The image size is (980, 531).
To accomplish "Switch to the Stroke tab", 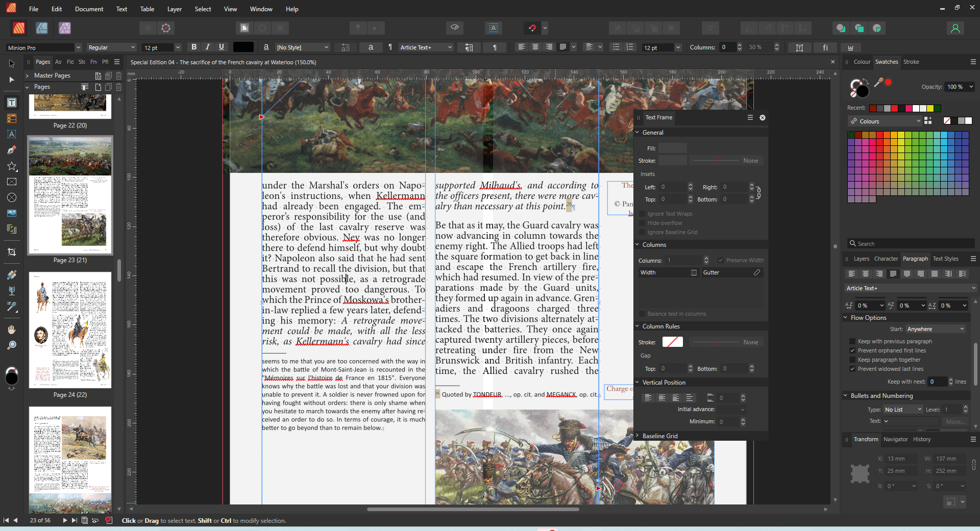I will click(911, 62).
